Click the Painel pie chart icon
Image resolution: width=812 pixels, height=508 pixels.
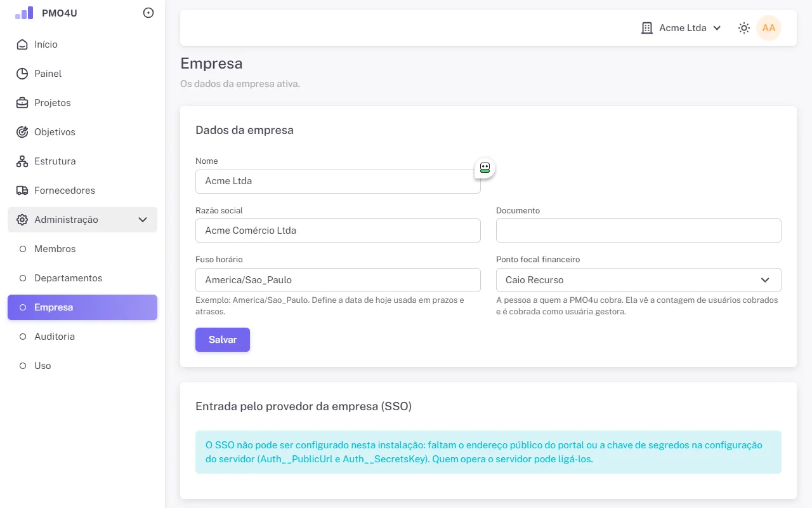pos(22,74)
